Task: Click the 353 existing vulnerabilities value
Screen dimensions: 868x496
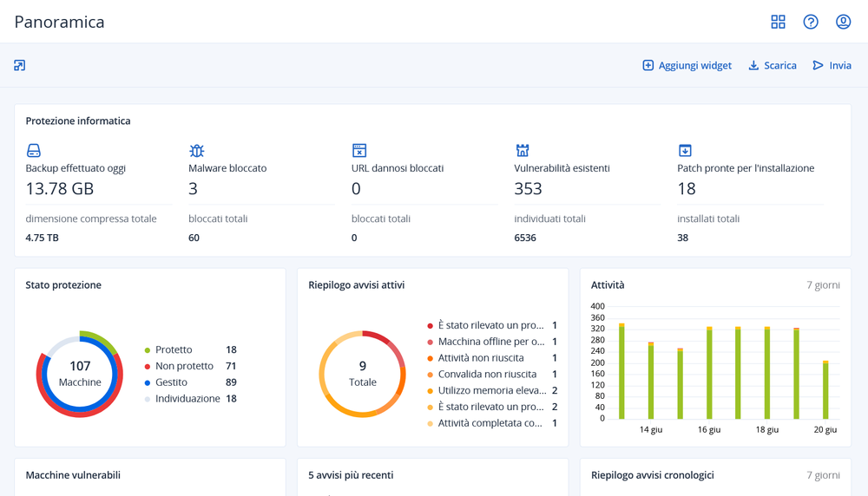Action: [x=528, y=188]
